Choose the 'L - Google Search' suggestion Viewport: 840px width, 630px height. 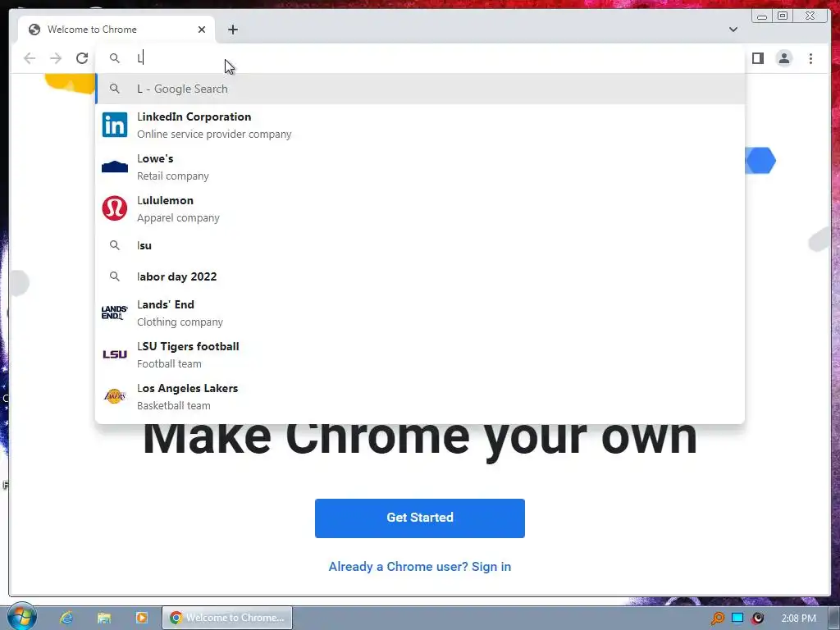[420, 89]
